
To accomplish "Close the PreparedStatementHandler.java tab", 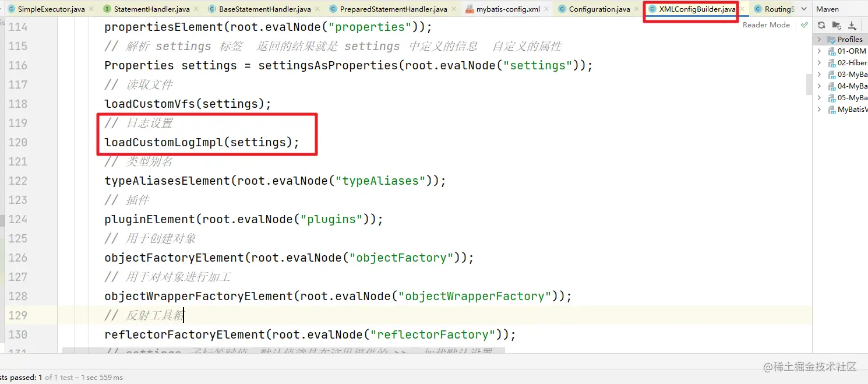I will coord(453,9).
